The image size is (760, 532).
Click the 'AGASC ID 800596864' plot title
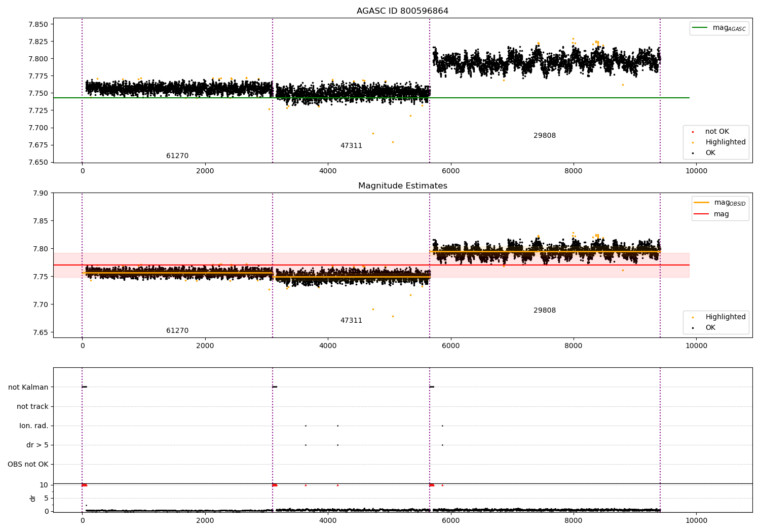pyautogui.click(x=402, y=11)
